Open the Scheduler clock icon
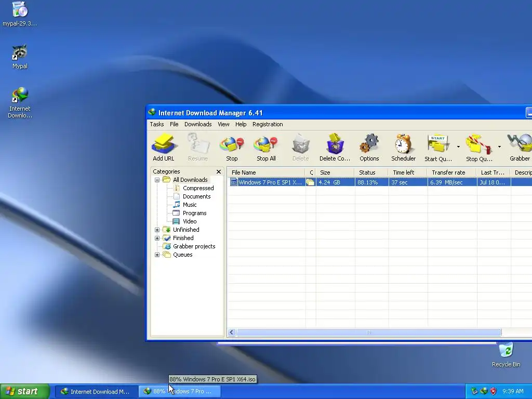 point(403,147)
